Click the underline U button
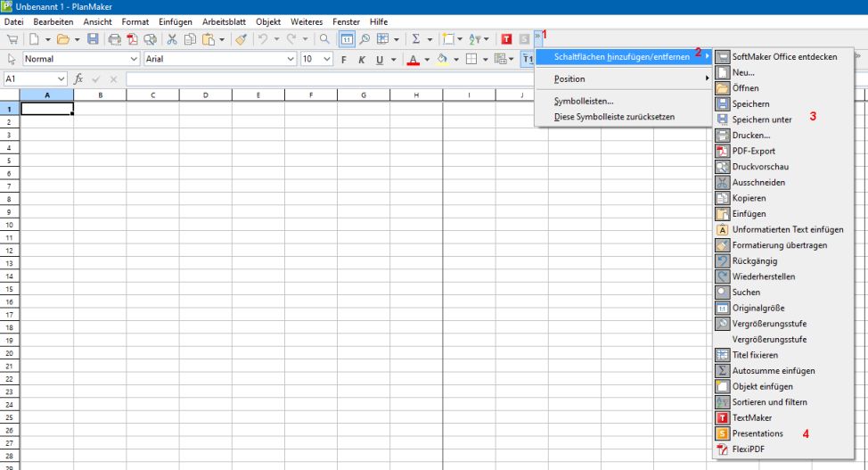The image size is (868, 470). [380, 59]
